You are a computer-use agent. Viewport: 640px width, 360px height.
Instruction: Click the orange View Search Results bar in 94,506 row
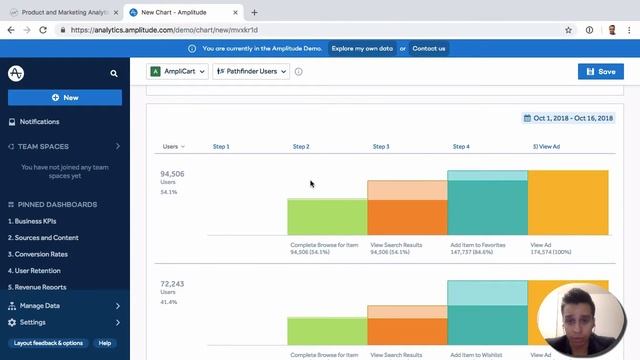click(407, 217)
